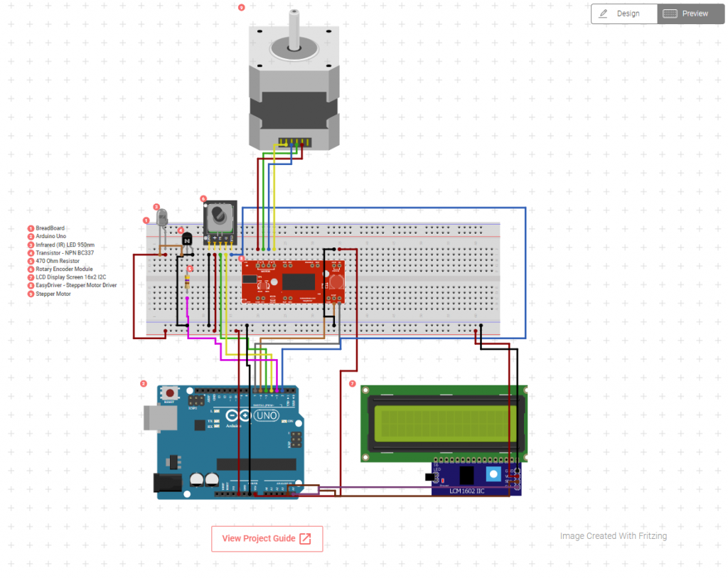Viewport: 728px width, 578px height.
Task: Click the stepper motor component
Action: (x=294, y=80)
